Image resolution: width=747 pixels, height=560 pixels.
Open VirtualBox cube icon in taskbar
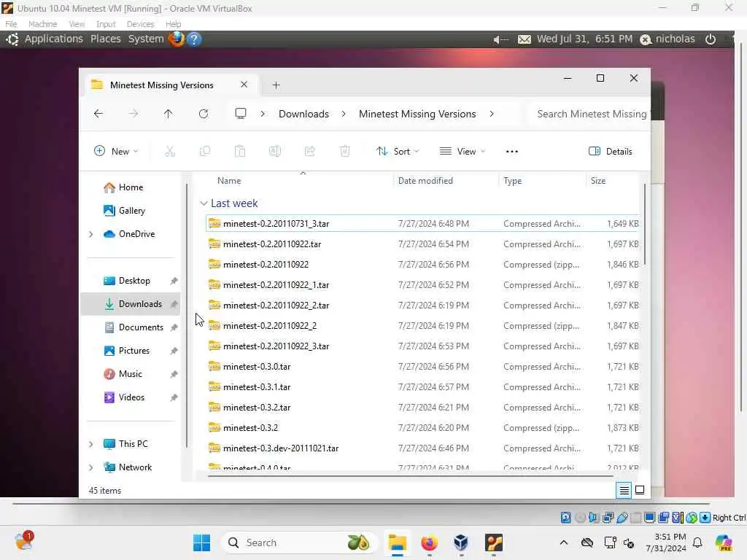(461, 542)
